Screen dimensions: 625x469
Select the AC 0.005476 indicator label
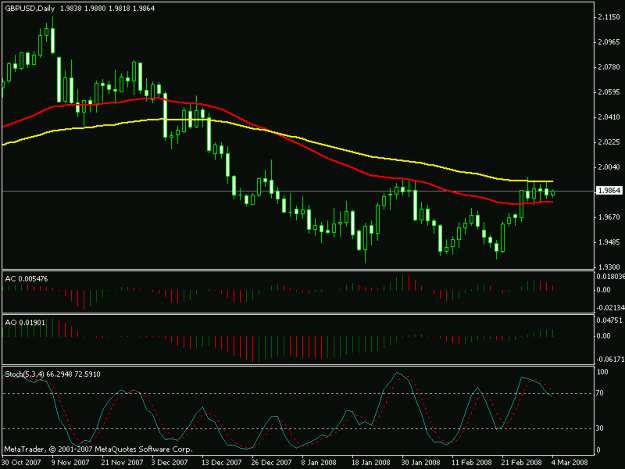pyautogui.click(x=26, y=279)
